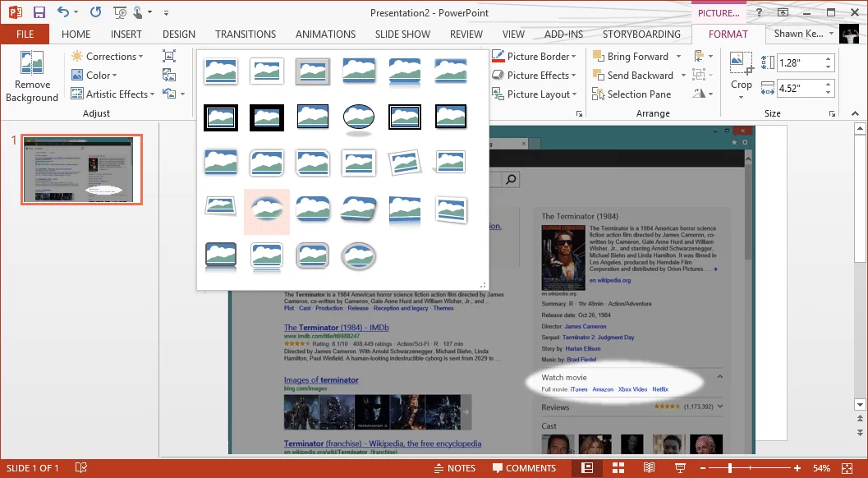This screenshot has width=868, height=478.
Task: Select slide 1 thumbnail
Action: [82, 169]
